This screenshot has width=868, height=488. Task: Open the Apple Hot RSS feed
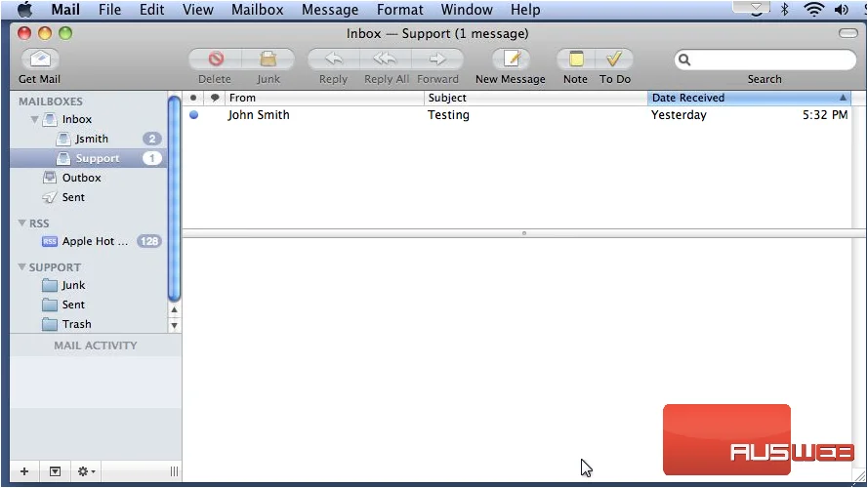tap(89, 241)
